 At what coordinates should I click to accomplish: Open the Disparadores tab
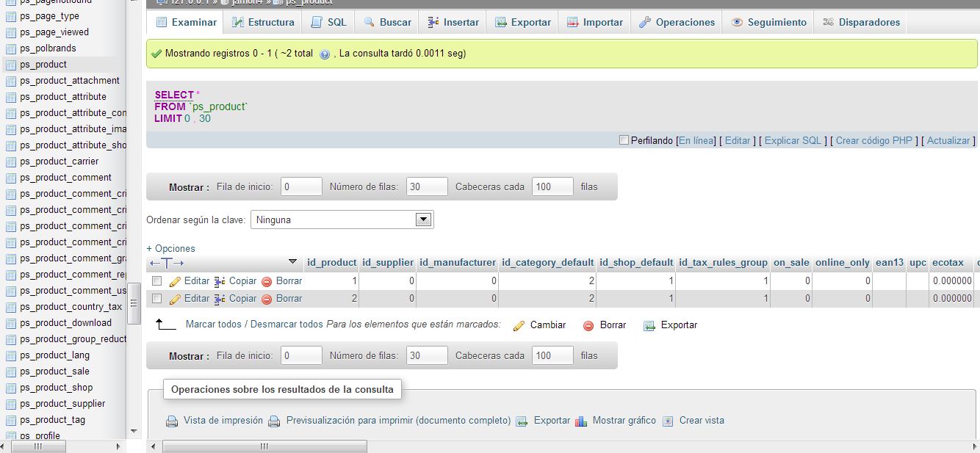861,22
